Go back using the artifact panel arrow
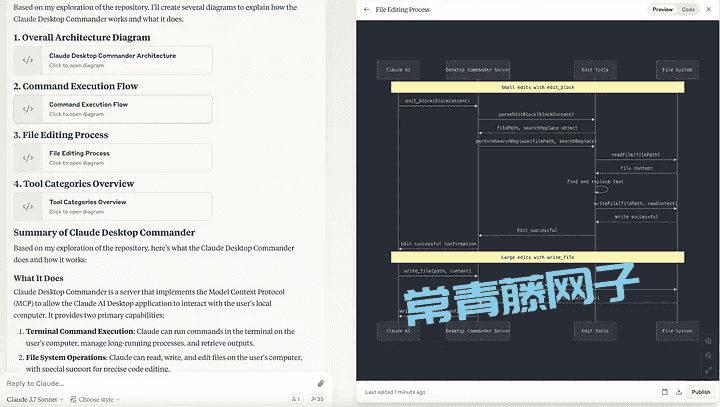 pyautogui.click(x=366, y=9)
